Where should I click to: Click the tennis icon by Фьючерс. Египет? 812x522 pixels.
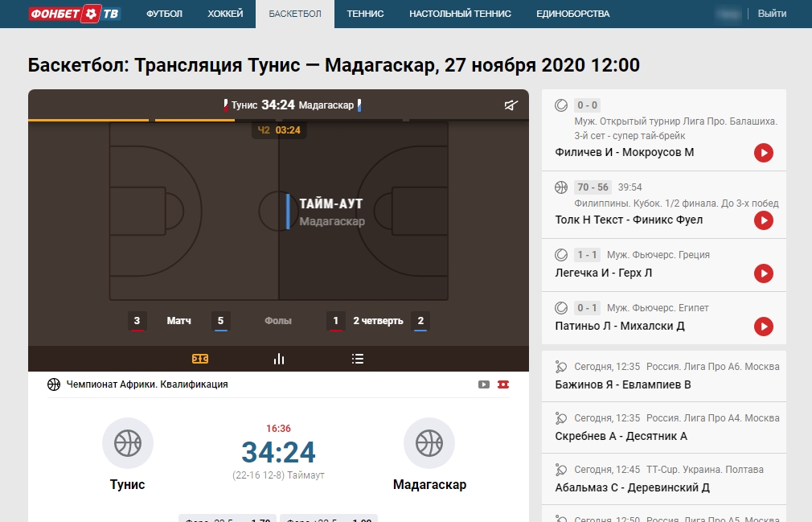[x=561, y=308]
